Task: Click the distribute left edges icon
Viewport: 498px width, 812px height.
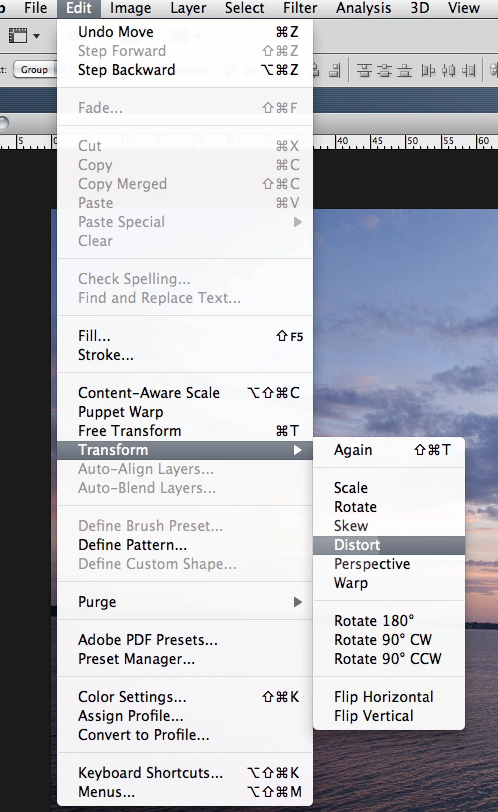Action: click(x=428, y=70)
